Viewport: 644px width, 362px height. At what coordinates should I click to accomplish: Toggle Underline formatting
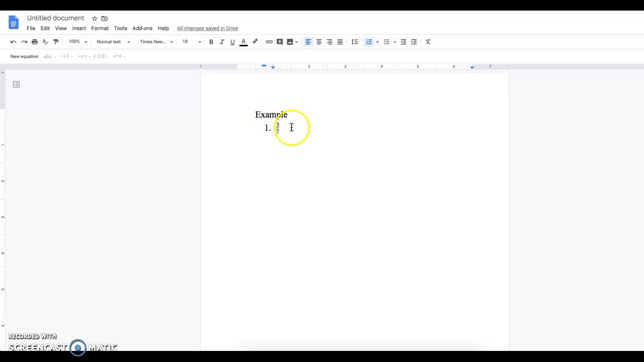pyautogui.click(x=232, y=42)
